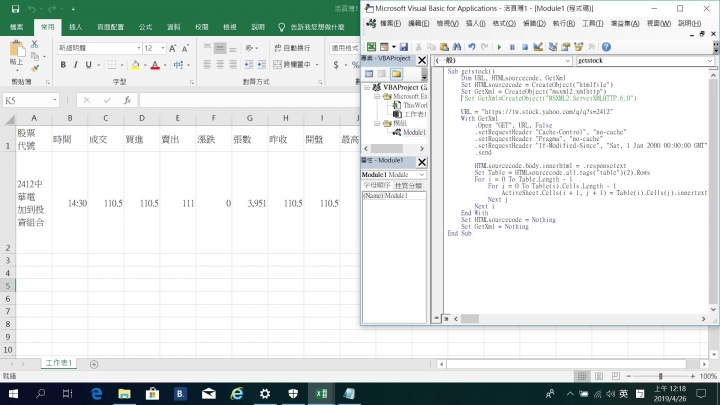Click Borders icon in Excel font group
This screenshot has width=720, height=405.
[x=112, y=65]
